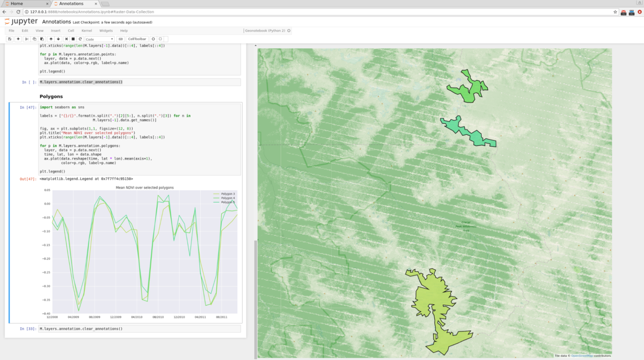Run the current cell
644x360 pixels.
[66, 39]
